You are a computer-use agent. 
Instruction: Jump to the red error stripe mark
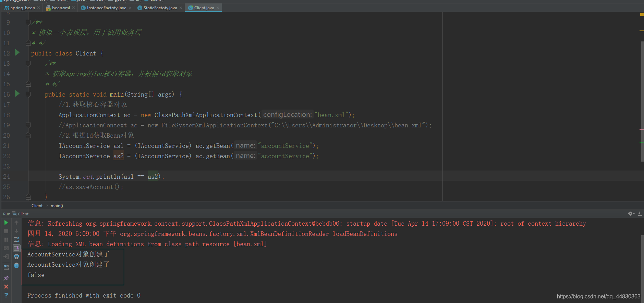pos(642,129)
